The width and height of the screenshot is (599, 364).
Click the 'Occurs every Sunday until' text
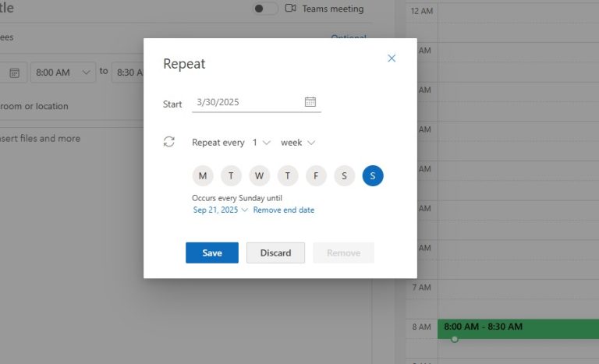pos(237,198)
